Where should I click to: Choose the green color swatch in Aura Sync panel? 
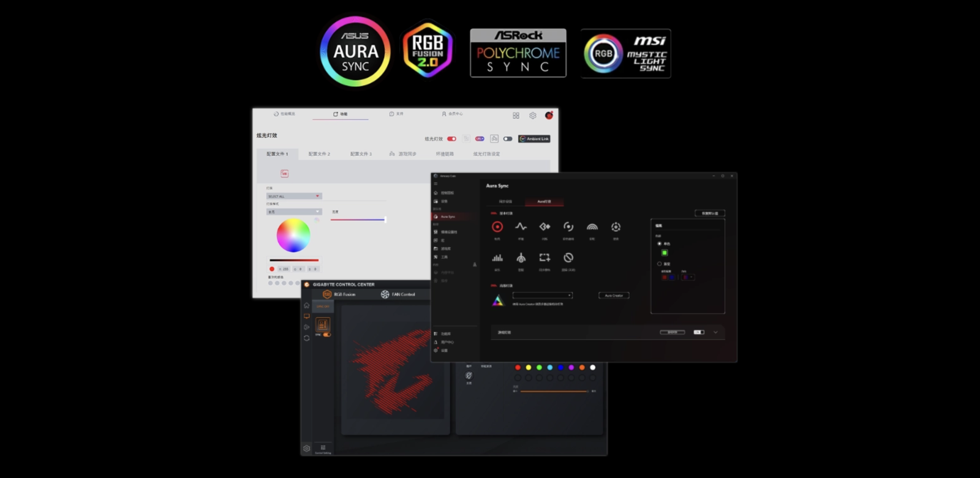pos(665,253)
